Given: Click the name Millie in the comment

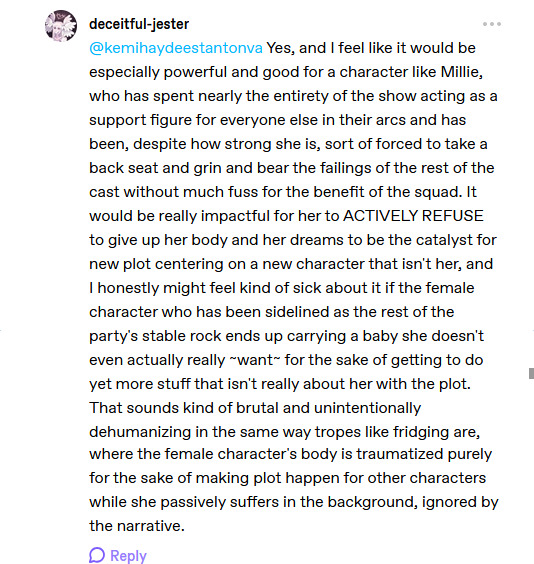Looking at the screenshot, I should 460,72.
